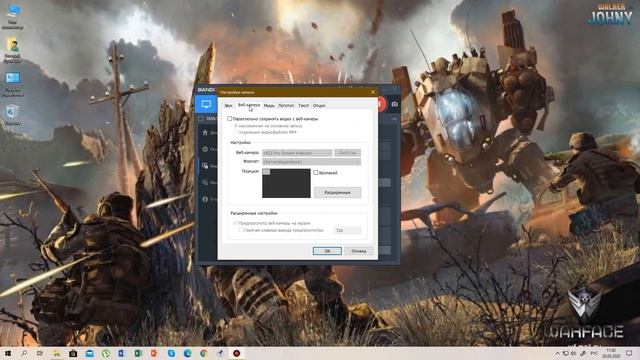
Task: Click the red record button in Bandicam
Action: tap(382, 104)
